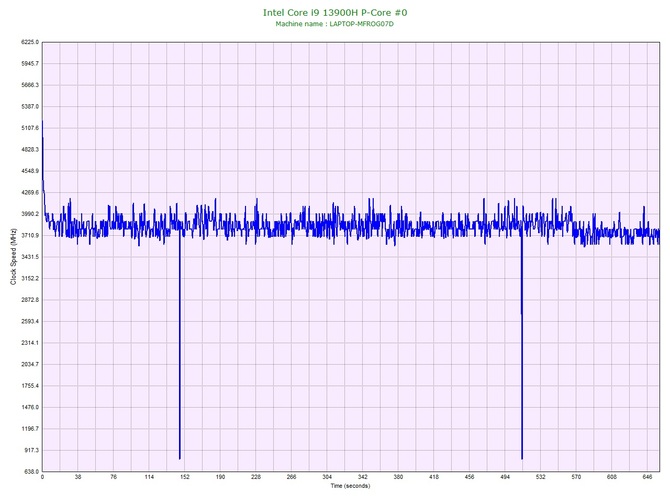Click the y-axis value 5666.3
670x503 pixels.
pos(30,85)
